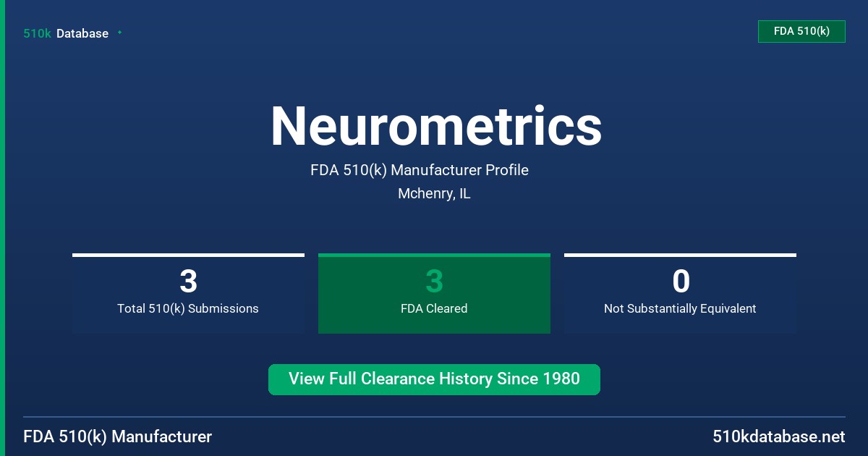Open the Not Substantially Equivalent card

coord(680,294)
